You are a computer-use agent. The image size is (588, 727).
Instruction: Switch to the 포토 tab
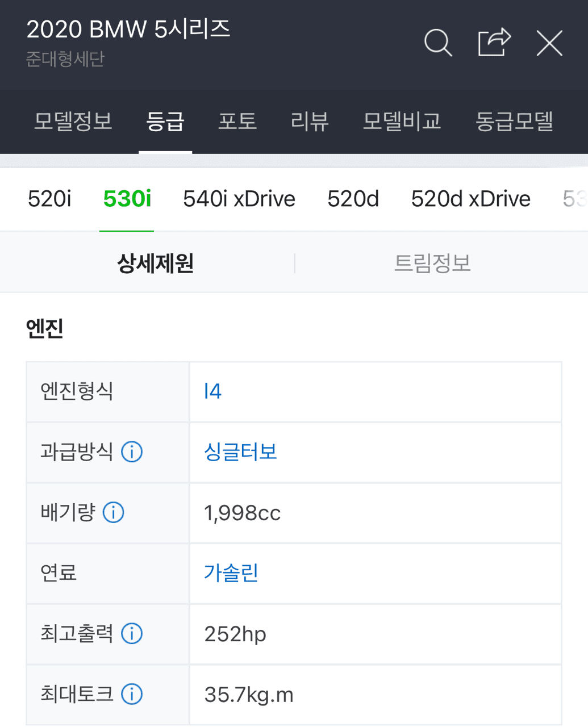pos(237,122)
